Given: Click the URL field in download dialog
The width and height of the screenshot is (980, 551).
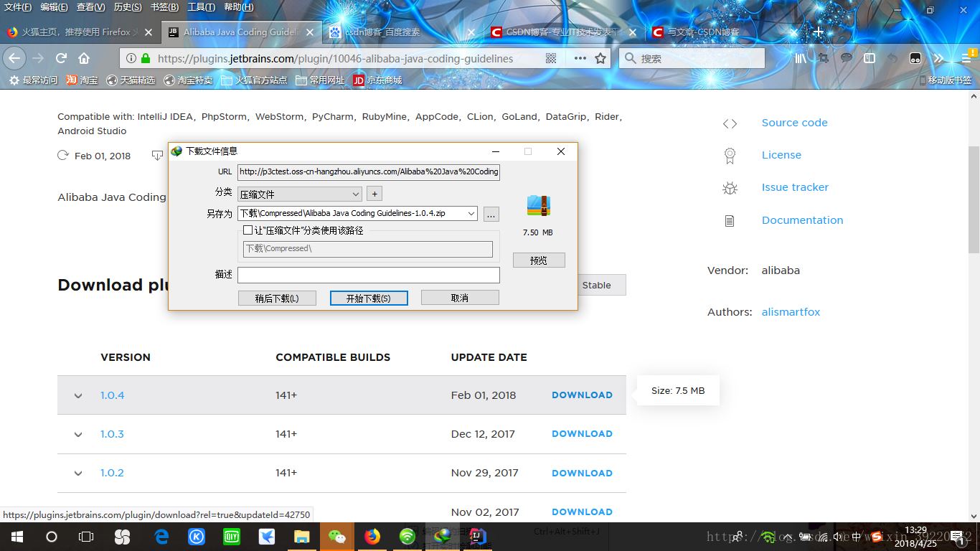Looking at the screenshot, I should (369, 171).
